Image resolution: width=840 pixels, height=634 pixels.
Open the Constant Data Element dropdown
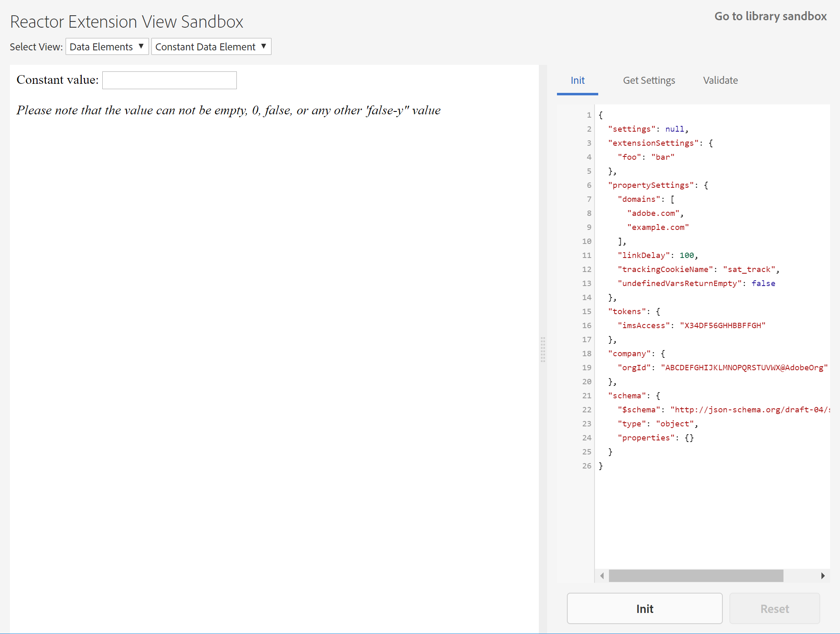pos(211,47)
